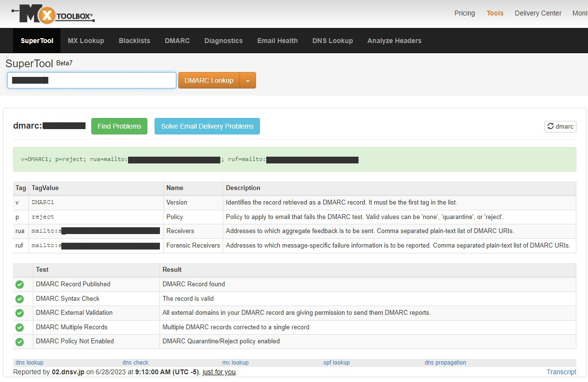
Task: Click the Find Problems button
Action: pos(119,126)
